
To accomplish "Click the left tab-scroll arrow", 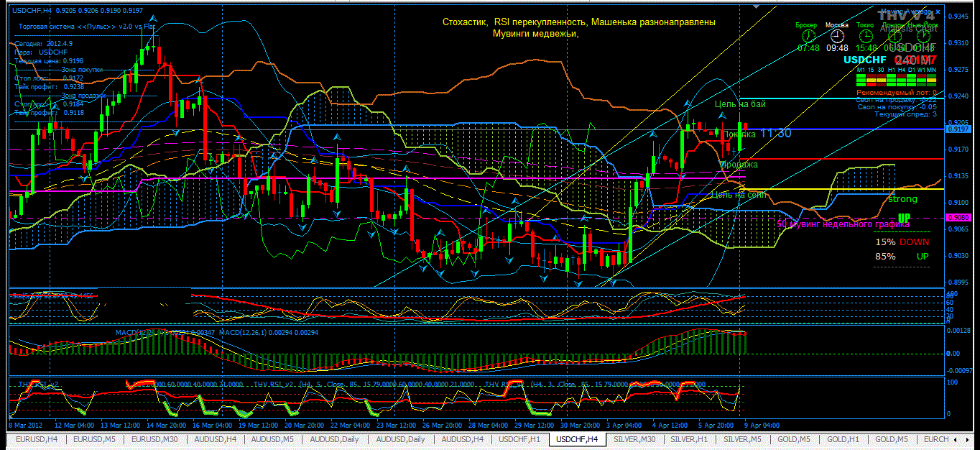I will point(956,439).
